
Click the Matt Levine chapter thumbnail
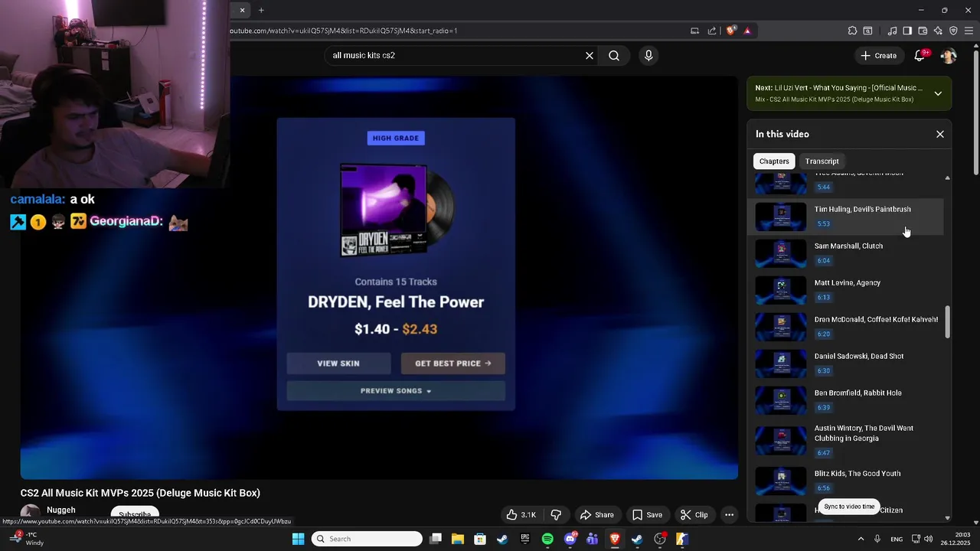(x=781, y=290)
